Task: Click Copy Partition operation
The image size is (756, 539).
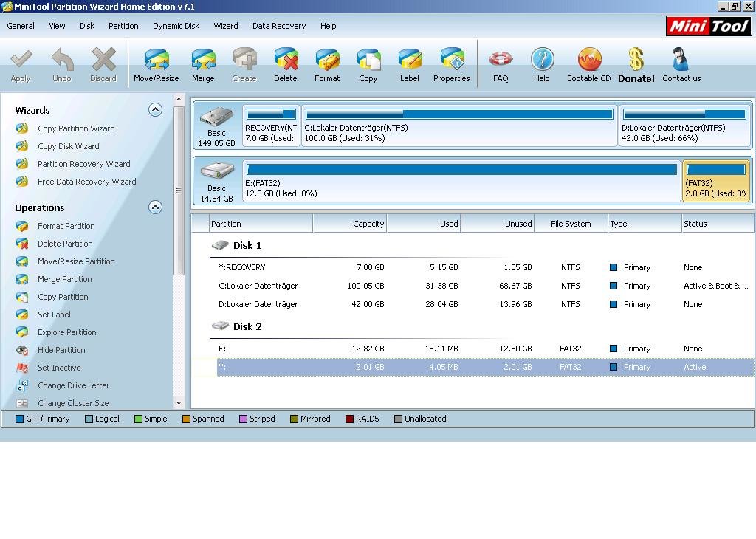Action: (x=63, y=297)
